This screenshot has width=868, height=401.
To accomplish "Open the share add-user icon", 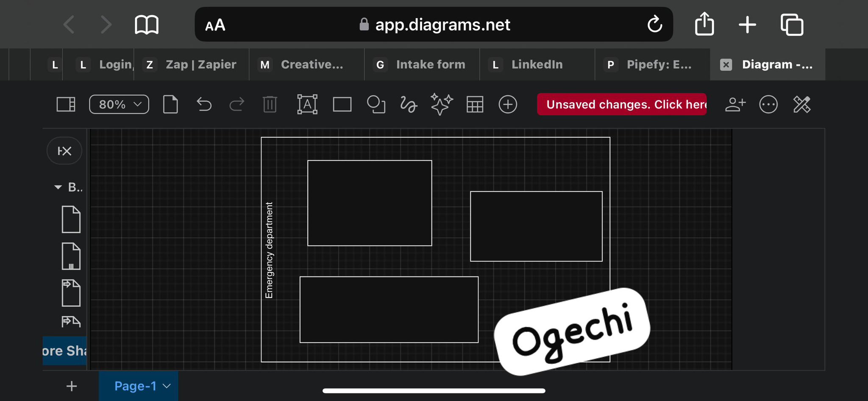I will click(x=735, y=104).
